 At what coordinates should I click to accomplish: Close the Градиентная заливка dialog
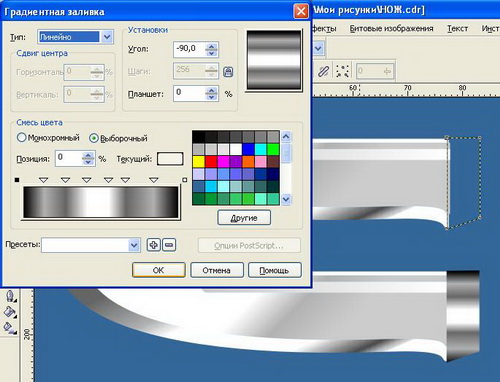tap(301, 11)
